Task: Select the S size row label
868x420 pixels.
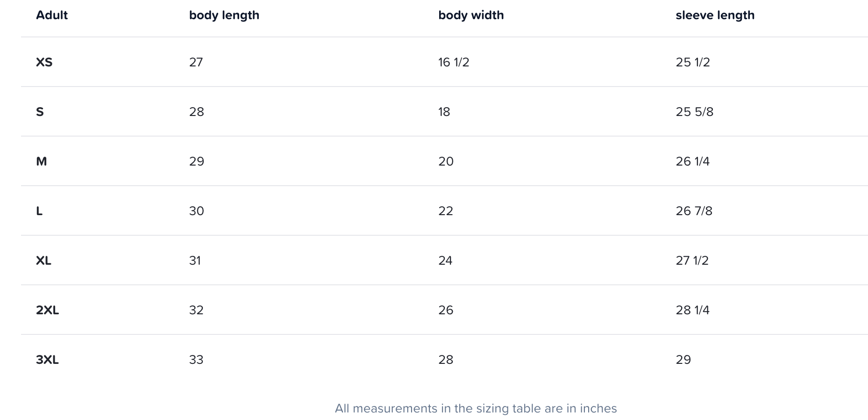Action: [x=40, y=112]
